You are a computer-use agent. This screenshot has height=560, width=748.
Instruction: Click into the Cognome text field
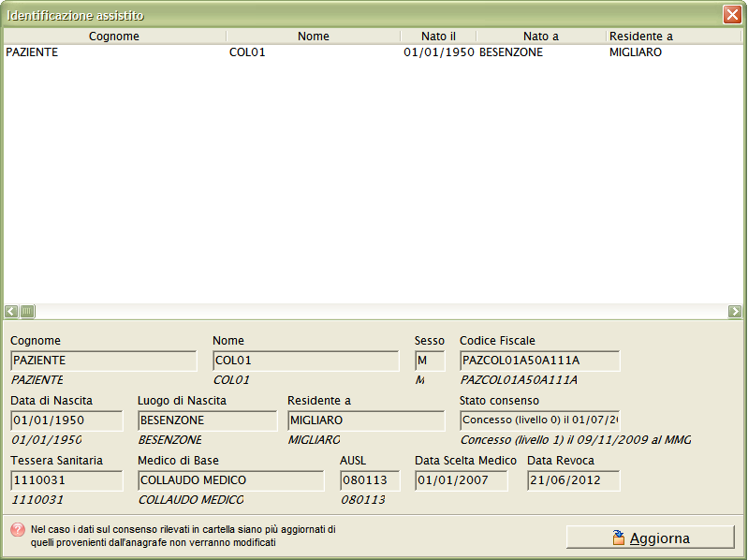[x=103, y=361]
